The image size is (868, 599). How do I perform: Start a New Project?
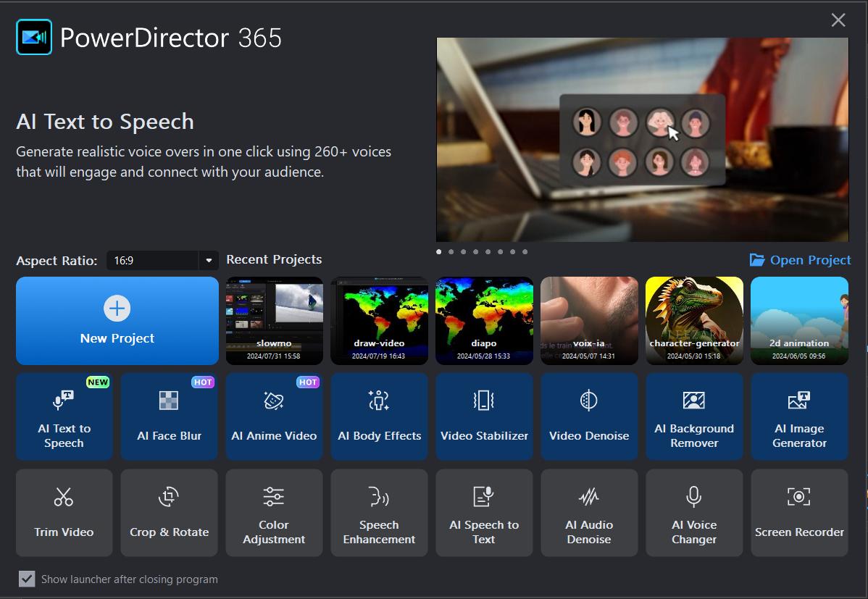click(x=117, y=321)
